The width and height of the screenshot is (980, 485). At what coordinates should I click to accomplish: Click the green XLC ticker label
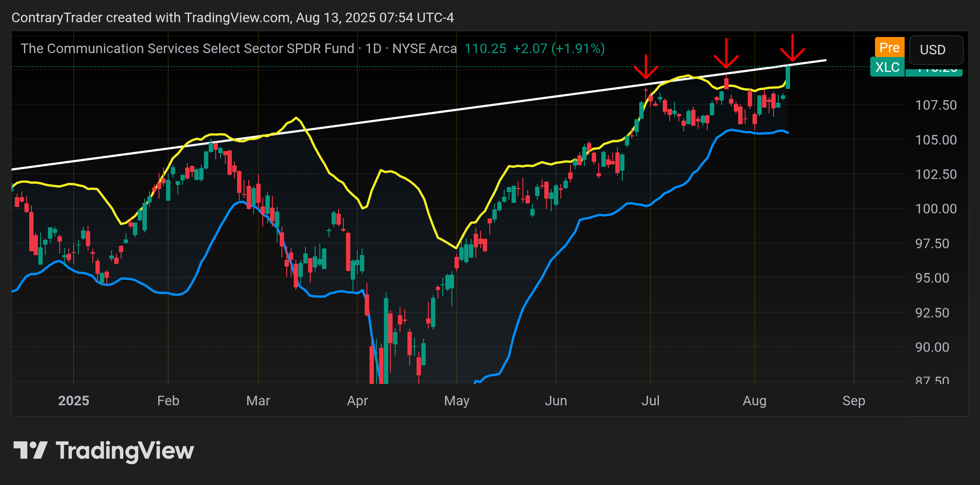point(887,67)
